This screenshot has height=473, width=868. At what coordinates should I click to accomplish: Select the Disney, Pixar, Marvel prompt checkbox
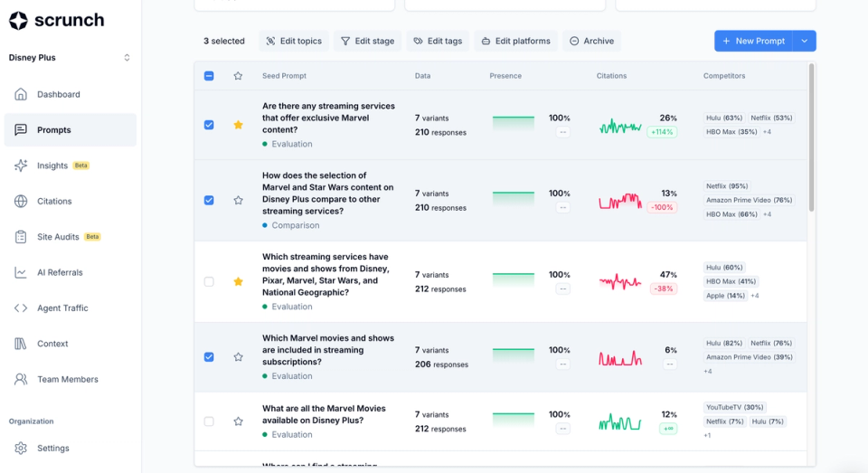point(209,281)
